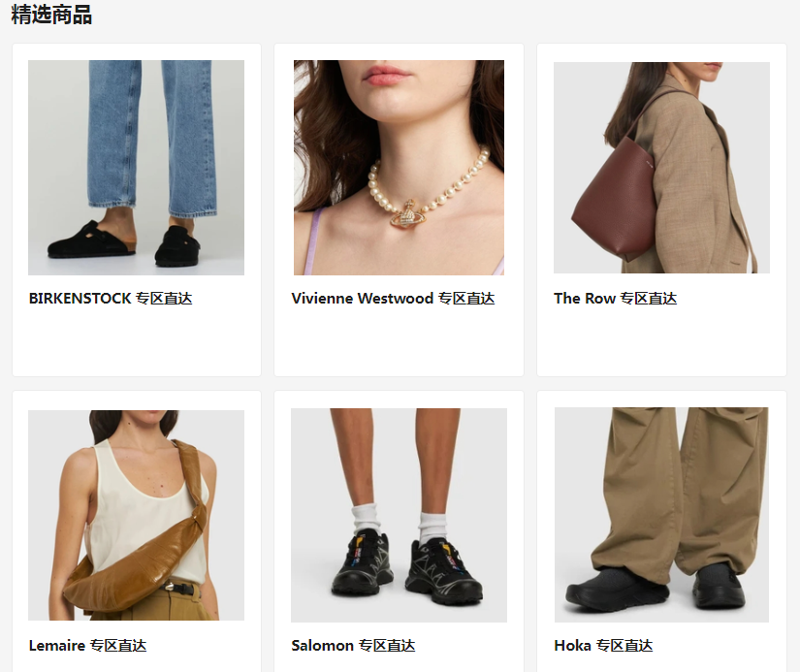800x672 pixels.
Task: Open the Hoka 专区直达 link
Action: pyautogui.click(x=603, y=646)
